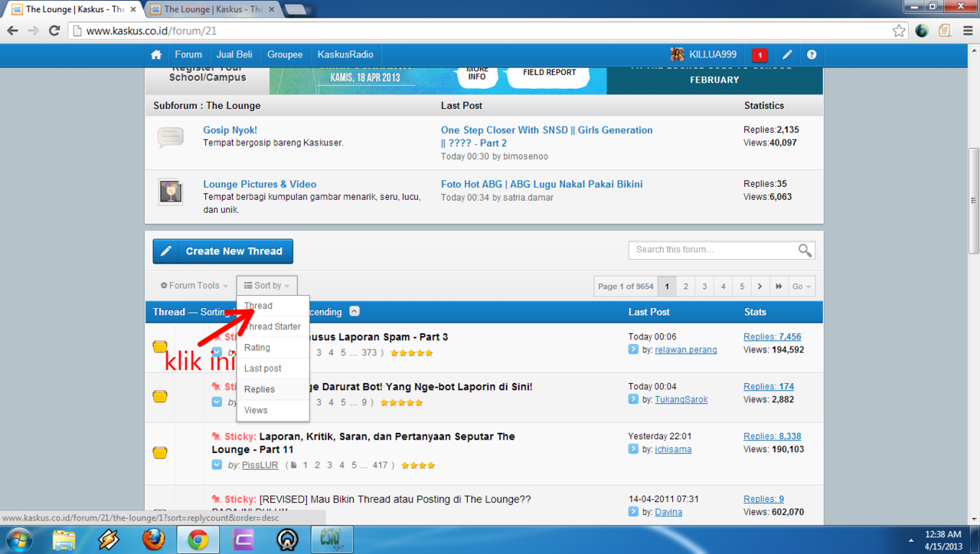
Task: Click the pencil compose icon in navbar
Action: 787,55
